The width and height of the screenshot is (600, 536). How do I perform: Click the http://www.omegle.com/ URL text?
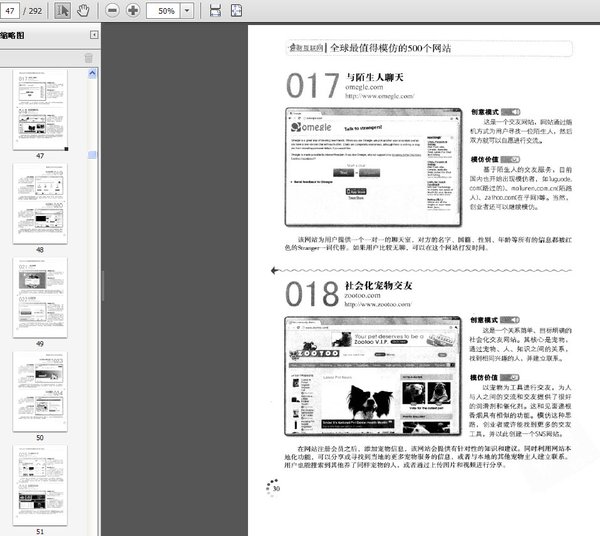380,96
